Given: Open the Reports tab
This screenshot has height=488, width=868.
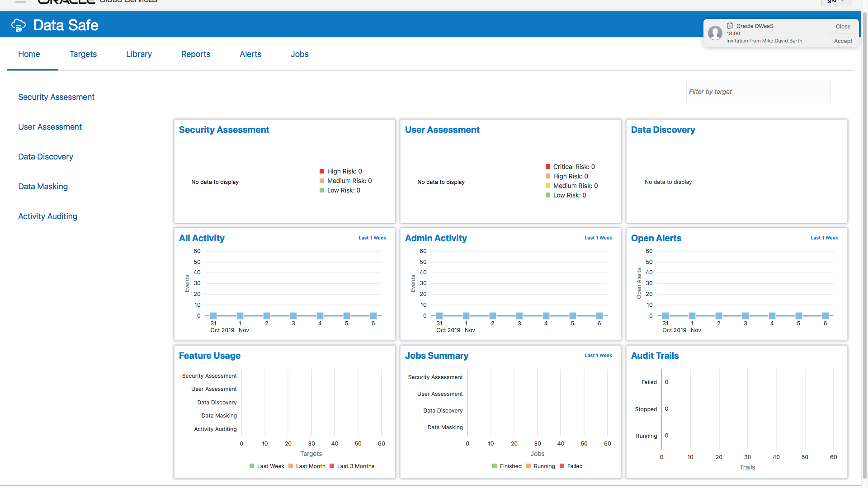Looking at the screenshot, I should tap(195, 54).
